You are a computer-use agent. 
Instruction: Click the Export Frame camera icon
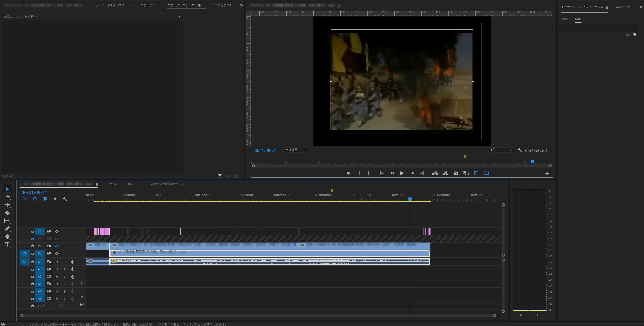(x=456, y=173)
